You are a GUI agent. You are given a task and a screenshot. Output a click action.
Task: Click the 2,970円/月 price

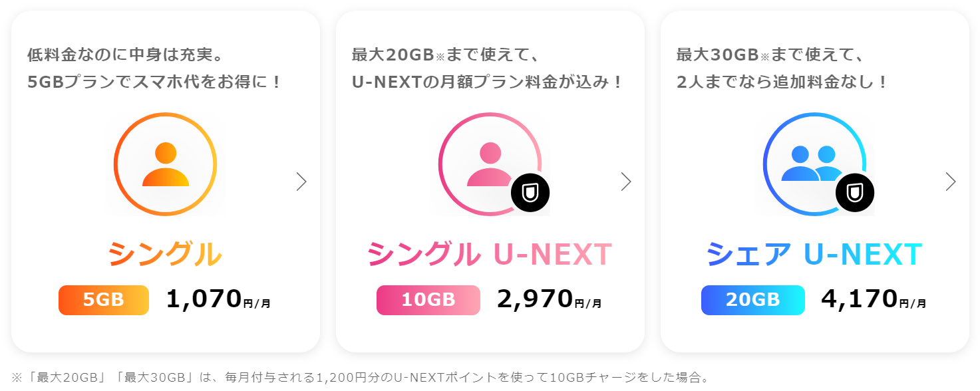[x=550, y=299]
